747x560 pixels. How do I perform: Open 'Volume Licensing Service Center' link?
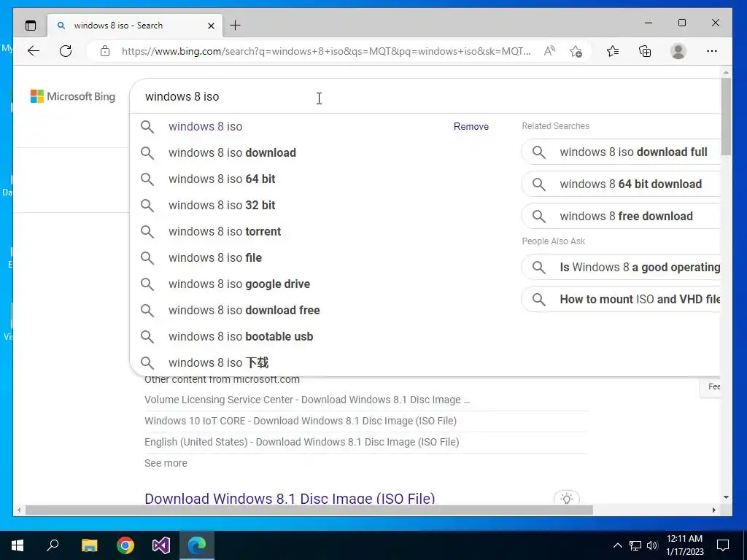point(307,400)
